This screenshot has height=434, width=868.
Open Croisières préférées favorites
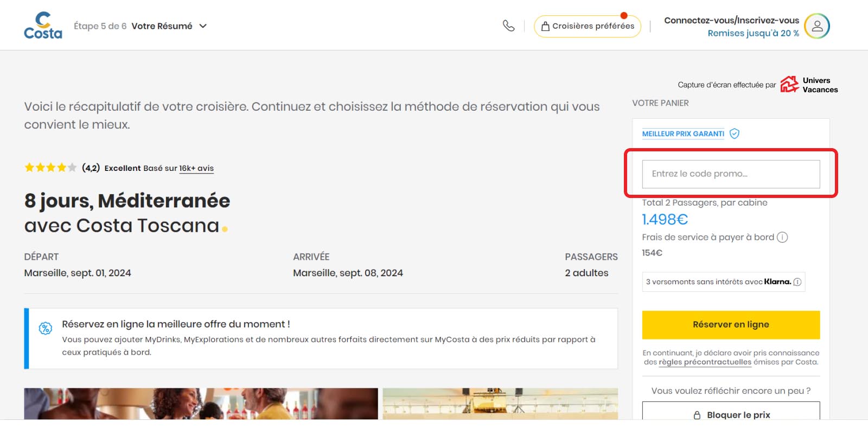587,26
